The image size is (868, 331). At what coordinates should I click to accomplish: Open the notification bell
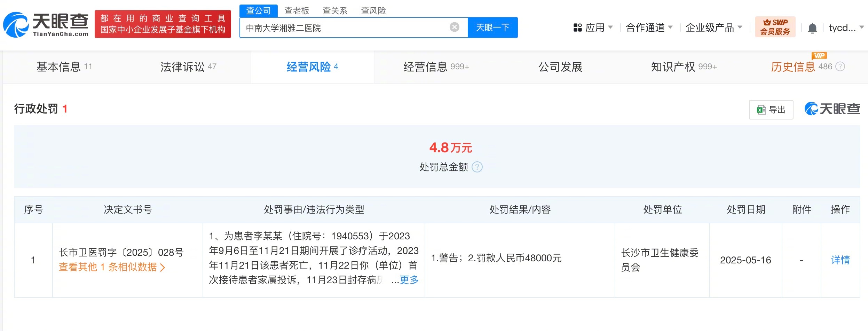[812, 28]
